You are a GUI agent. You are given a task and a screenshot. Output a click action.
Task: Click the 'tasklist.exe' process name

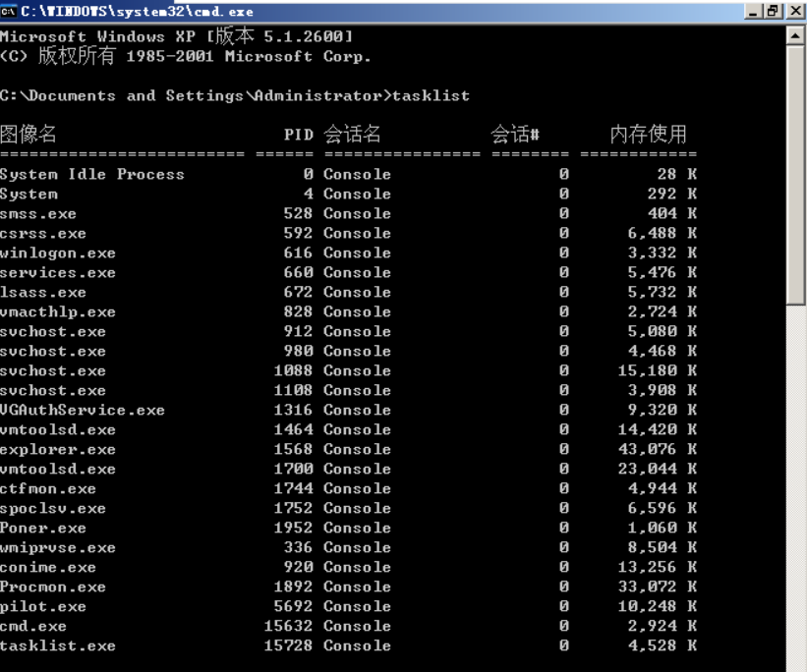click(x=58, y=645)
